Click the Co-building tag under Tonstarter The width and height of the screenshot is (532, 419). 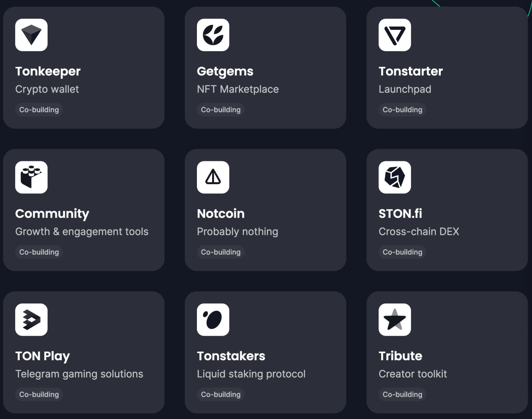click(x=402, y=110)
